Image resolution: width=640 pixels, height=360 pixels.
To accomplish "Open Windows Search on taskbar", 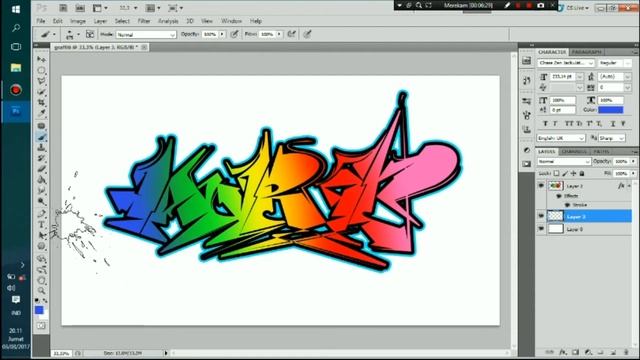I will point(16,28).
